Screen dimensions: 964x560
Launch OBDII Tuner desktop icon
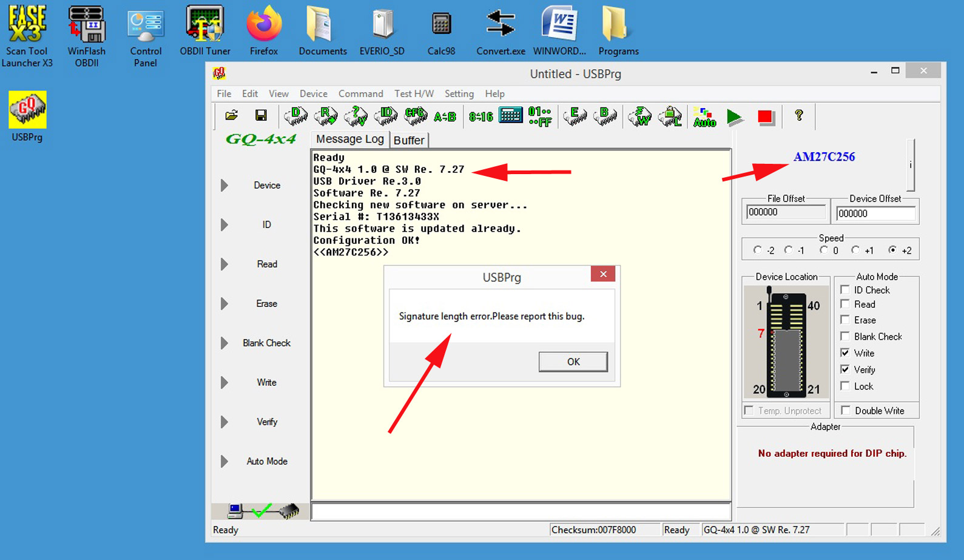(205, 32)
